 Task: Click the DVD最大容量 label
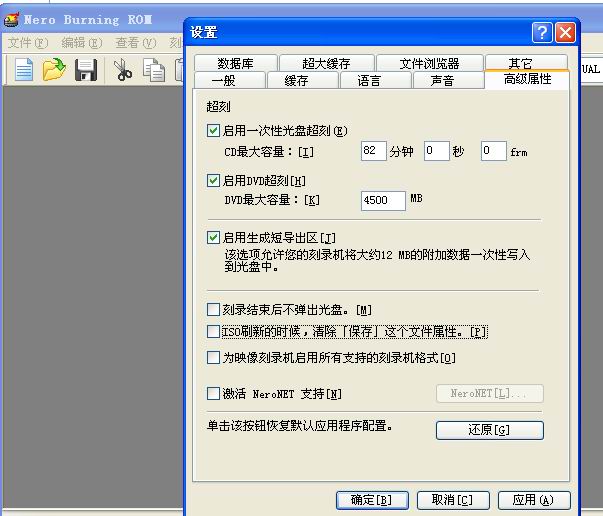point(272,200)
